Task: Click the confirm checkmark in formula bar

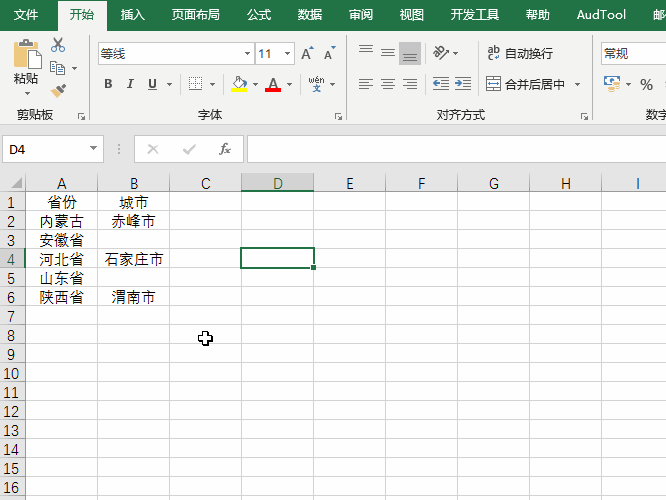Action: 189,149
